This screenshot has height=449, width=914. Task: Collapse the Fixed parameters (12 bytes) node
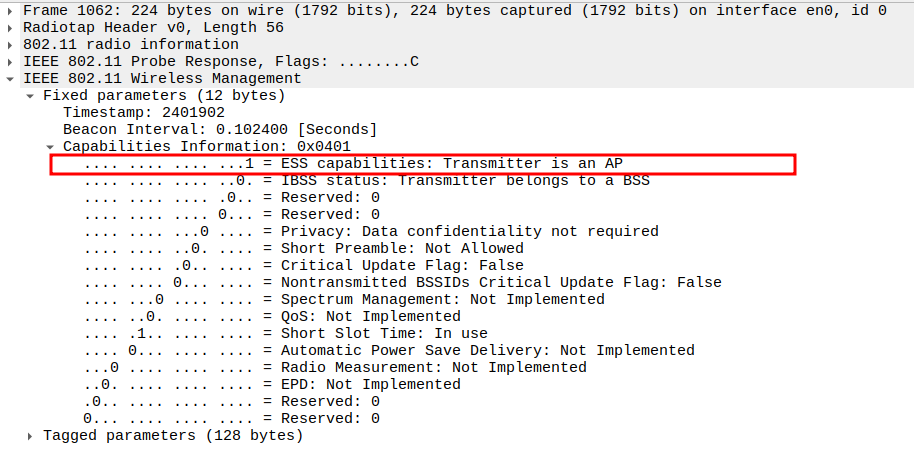pos(31,96)
